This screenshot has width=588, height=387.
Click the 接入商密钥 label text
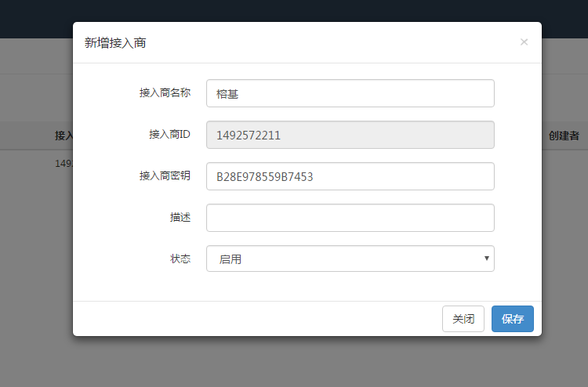coord(165,175)
